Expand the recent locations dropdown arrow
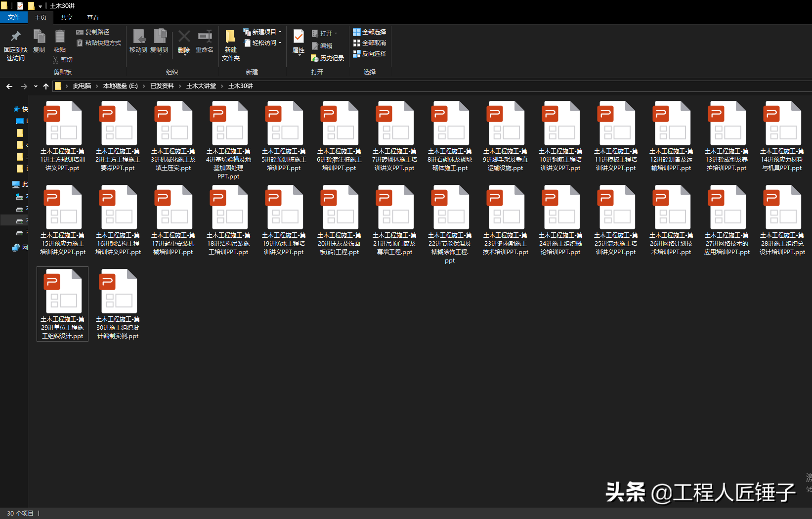This screenshot has width=812, height=519. [x=36, y=86]
